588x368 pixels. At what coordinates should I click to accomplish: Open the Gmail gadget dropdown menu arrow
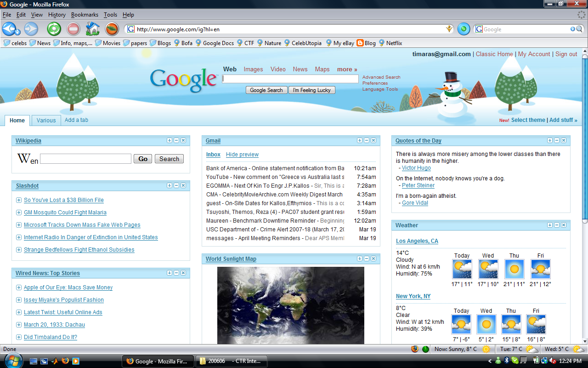[x=360, y=140]
